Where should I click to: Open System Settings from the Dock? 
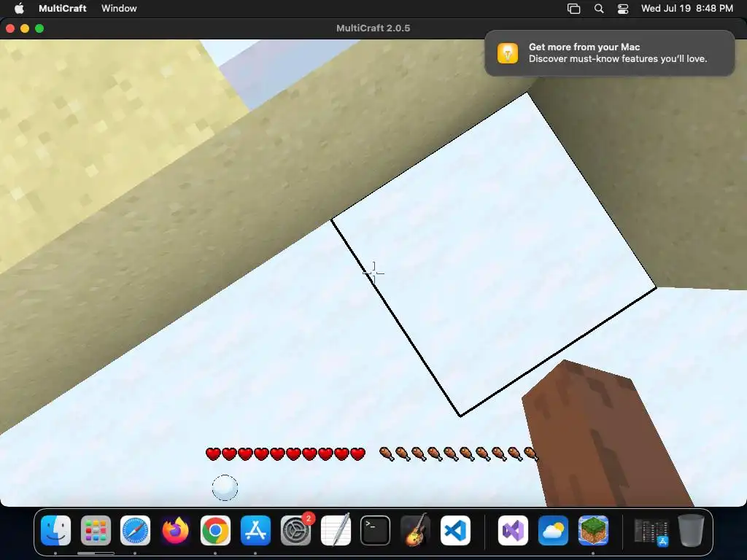[295, 531]
